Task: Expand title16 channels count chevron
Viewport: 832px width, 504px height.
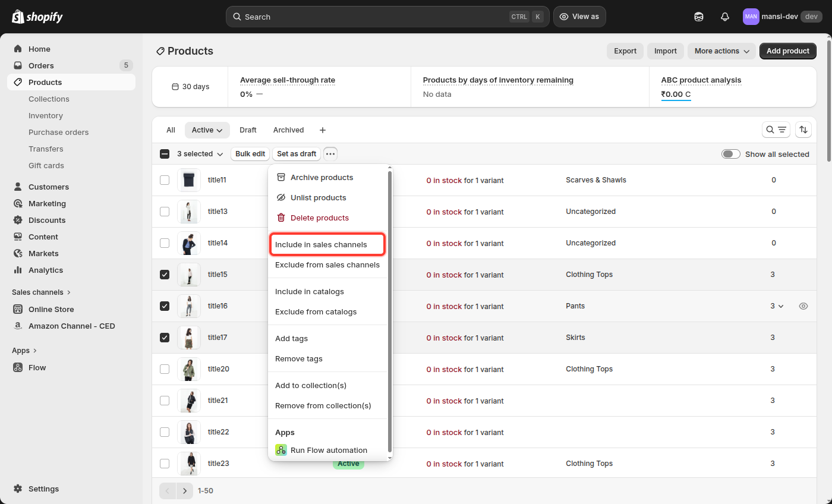Action: [781, 306]
